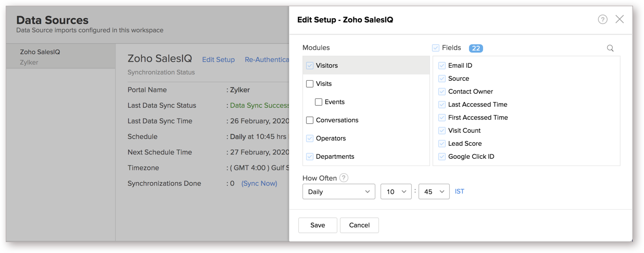This screenshot has width=644, height=253.
Task: Click the Schedule value Daily at 10:45
Action: pos(258,137)
